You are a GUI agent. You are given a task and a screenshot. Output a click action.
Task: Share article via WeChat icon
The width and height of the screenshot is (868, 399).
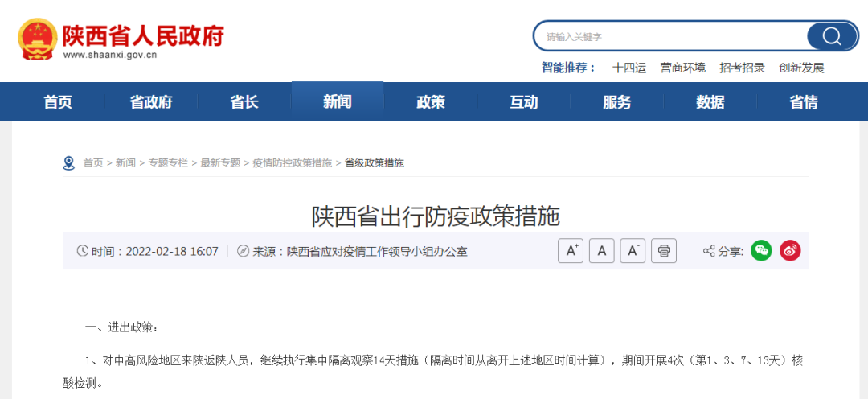click(x=761, y=251)
